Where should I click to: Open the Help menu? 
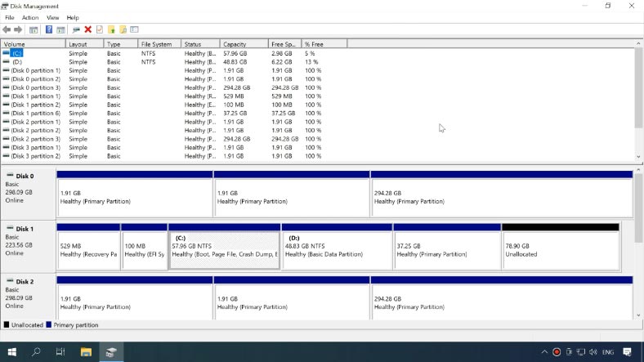[73, 18]
